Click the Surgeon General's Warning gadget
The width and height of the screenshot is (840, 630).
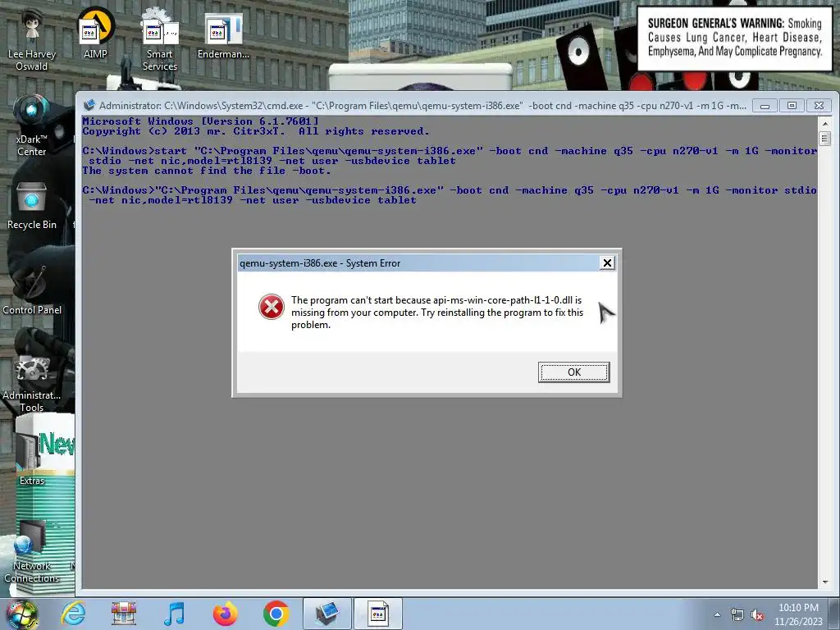pyautogui.click(x=734, y=38)
